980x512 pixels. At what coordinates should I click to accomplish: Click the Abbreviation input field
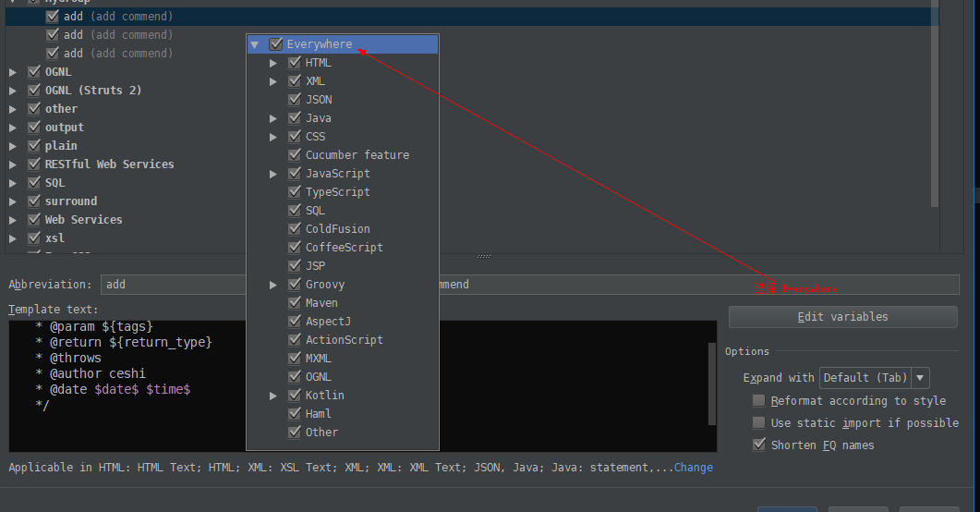click(174, 285)
